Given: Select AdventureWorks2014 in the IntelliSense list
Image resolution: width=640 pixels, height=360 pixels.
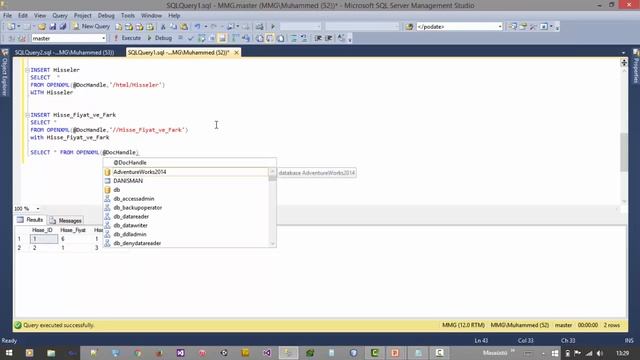Looking at the screenshot, I should [186, 172].
